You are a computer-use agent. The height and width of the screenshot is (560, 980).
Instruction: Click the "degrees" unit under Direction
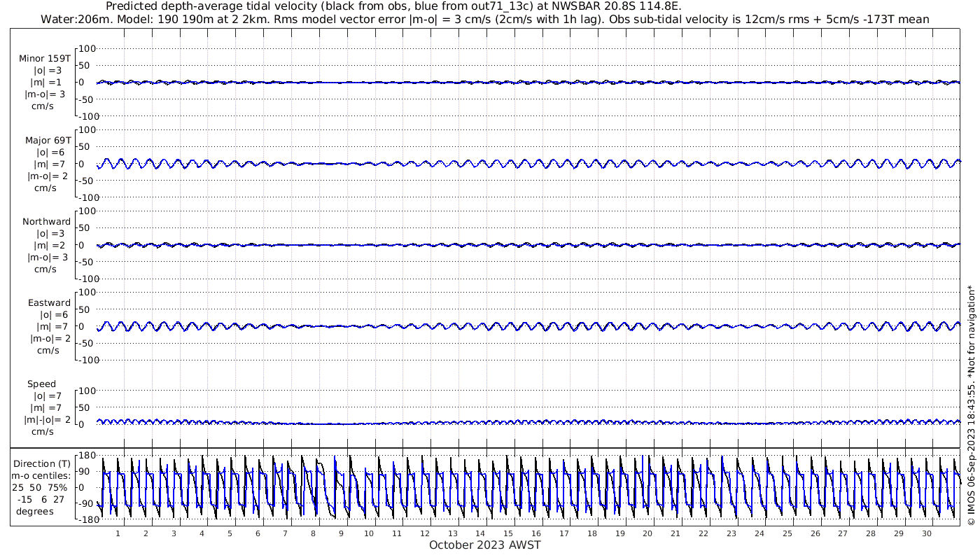[x=35, y=512]
